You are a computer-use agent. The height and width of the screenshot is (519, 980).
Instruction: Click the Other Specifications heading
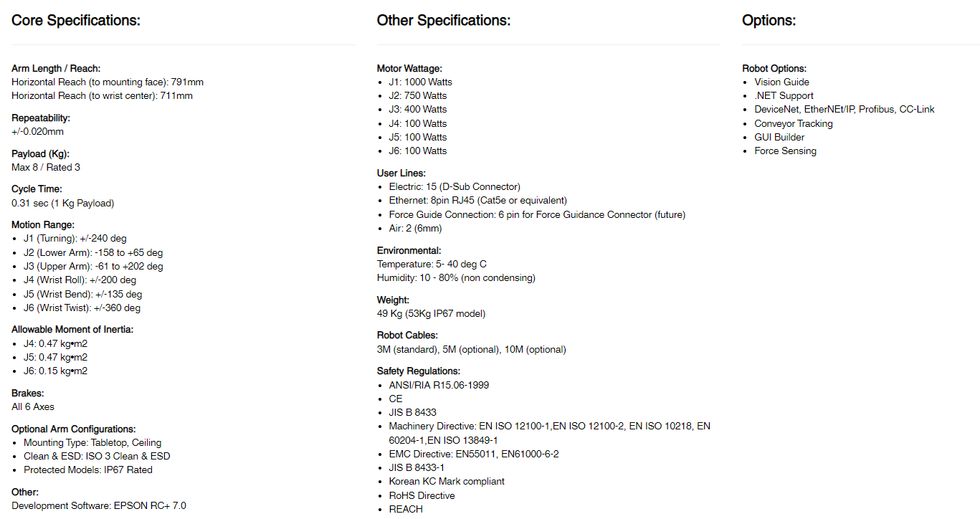click(444, 21)
